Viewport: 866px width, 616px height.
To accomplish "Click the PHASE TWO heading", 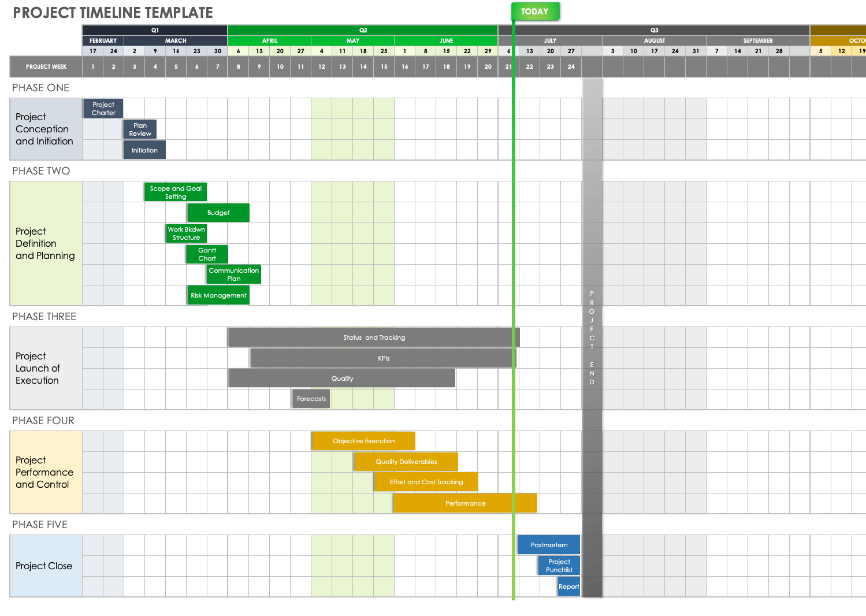I will (41, 171).
